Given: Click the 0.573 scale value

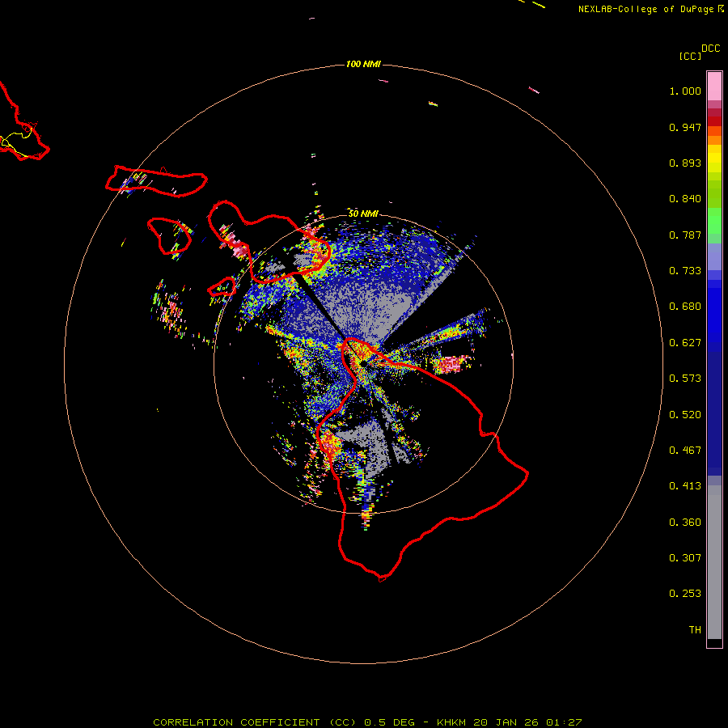Looking at the screenshot, I should (x=685, y=379).
